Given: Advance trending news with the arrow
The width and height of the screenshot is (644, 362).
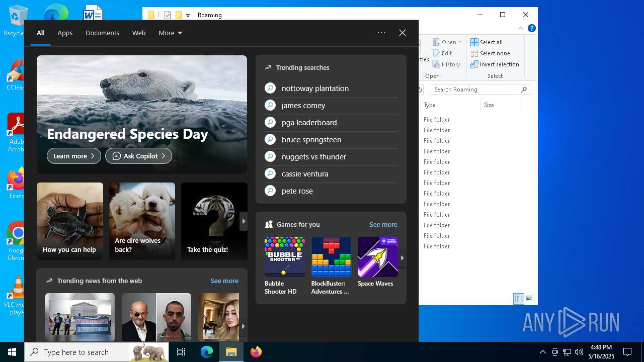Looking at the screenshot, I should click(x=244, y=326).
